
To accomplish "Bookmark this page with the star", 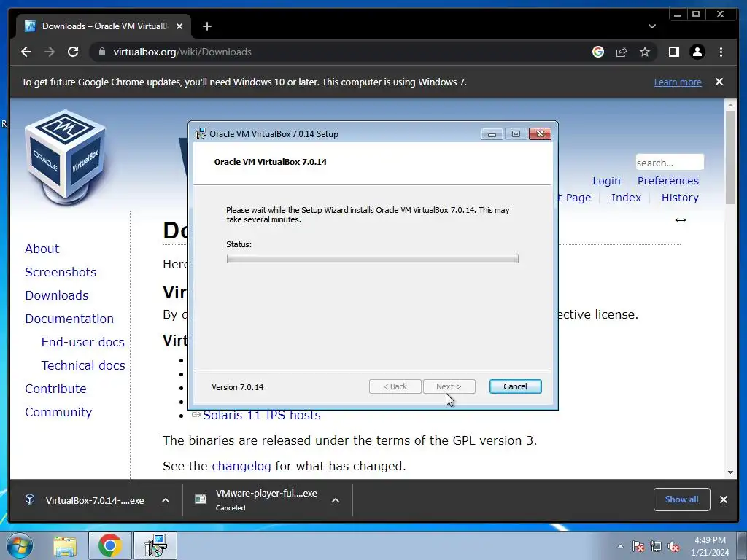I will [x=645, y=52].
